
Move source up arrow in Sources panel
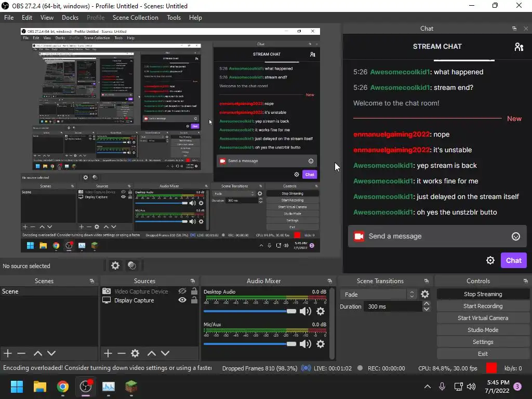click(x=151, y=353)
